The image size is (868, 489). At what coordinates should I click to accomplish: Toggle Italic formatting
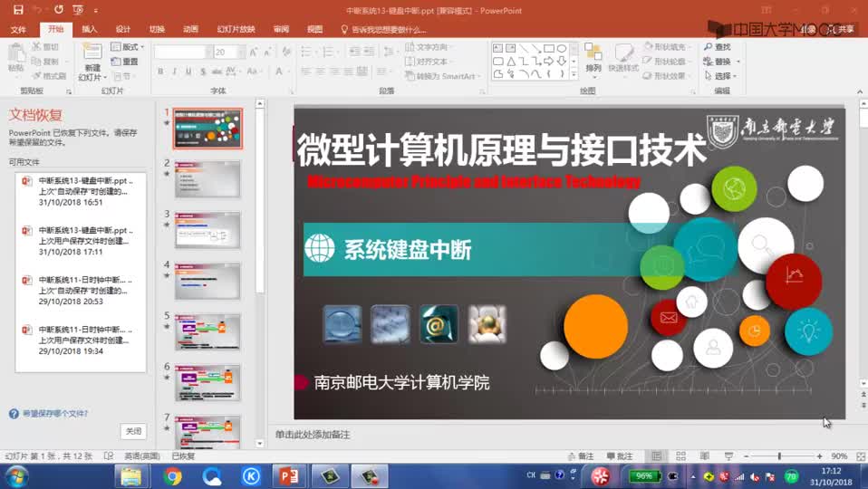click(174, 72)
